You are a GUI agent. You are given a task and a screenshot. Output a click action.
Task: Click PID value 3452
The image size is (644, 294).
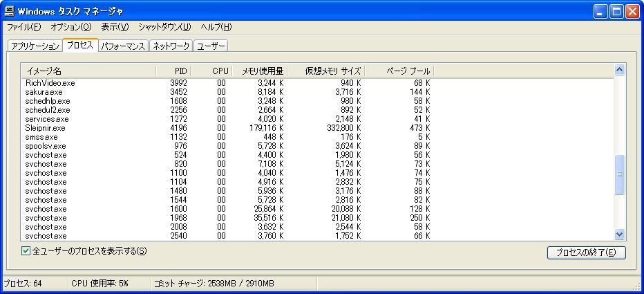click(178, 92)
